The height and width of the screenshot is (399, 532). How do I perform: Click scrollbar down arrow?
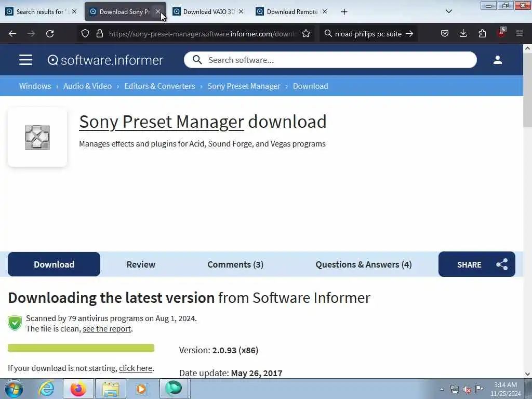click(527, 374)
